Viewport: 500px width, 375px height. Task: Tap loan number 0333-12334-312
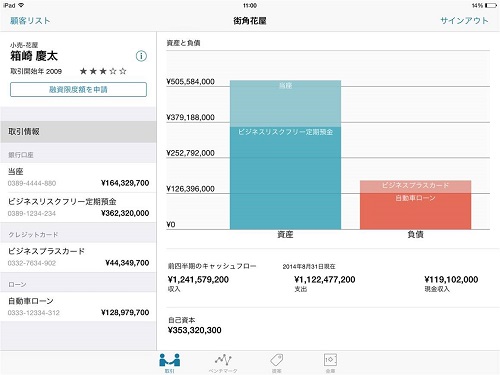coord(34,313)
